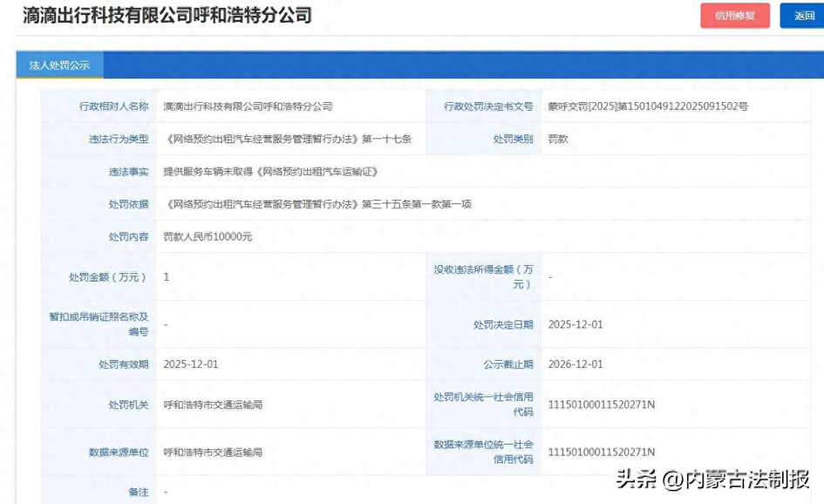Viewport: 824px width, 504px height.
Task: Select the 行政相对人名称 company name value
Action: [248, 106]
